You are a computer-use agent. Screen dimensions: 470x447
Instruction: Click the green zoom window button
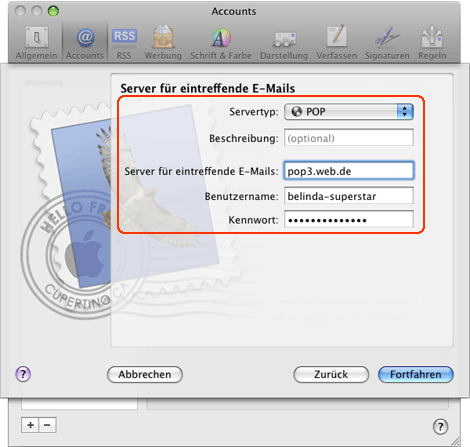point(53,11)
